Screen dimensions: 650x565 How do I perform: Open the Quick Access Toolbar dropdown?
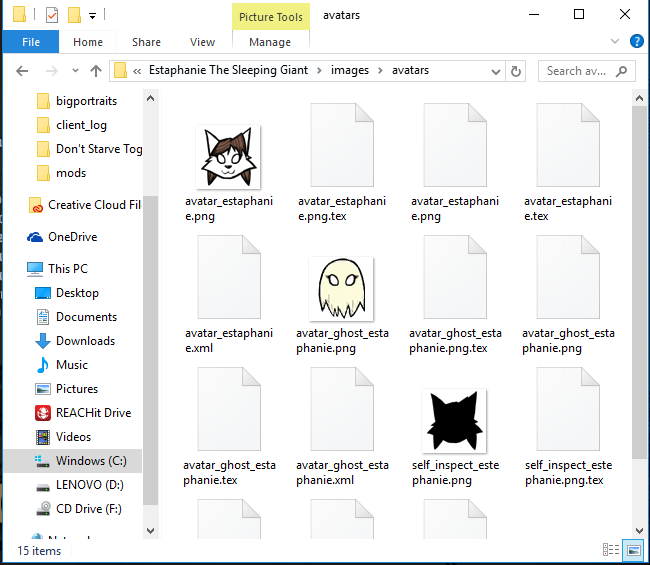point(92,15)
